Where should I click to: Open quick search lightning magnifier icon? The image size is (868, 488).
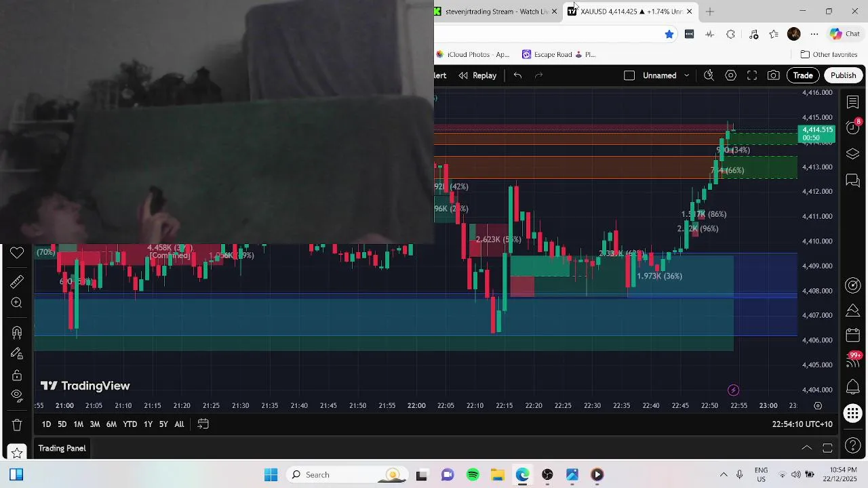pos(709,75)
